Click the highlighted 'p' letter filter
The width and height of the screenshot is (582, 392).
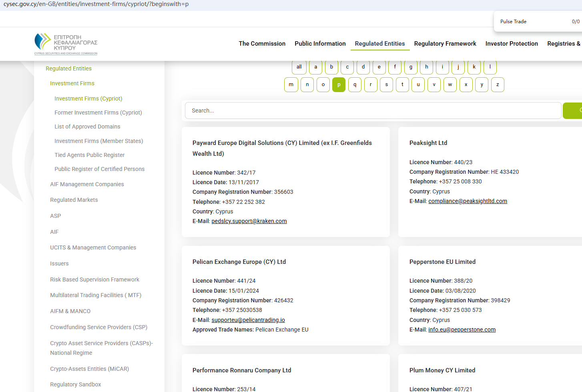tap(339, 85)
